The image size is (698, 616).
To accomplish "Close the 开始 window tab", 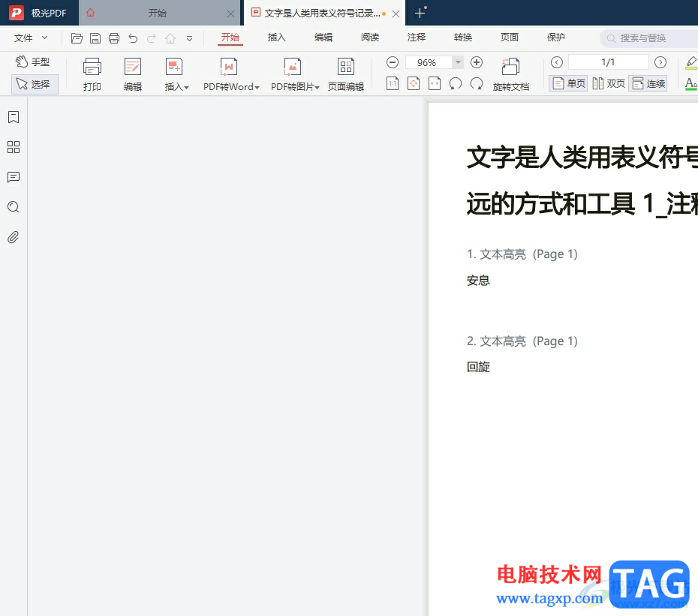I will (230, 14).
